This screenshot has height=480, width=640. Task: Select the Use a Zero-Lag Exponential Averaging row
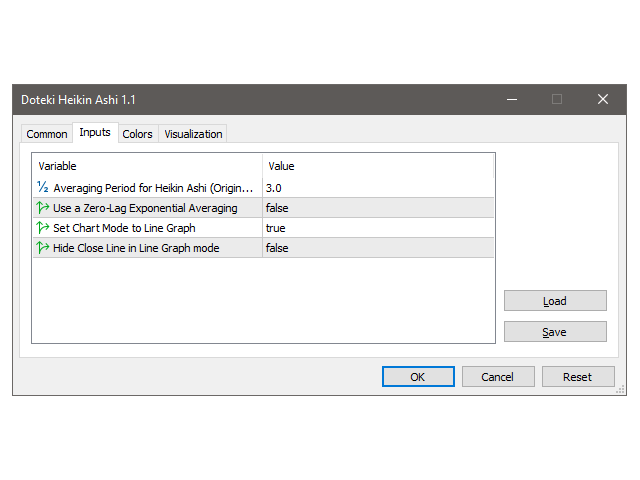click(x=263, y=208)
